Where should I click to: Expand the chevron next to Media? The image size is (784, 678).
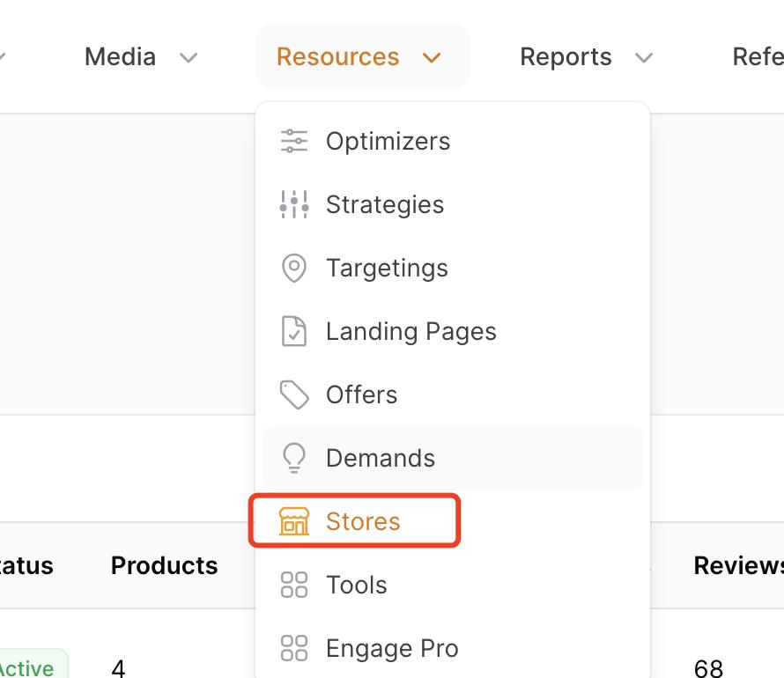(x=188, y=58)
